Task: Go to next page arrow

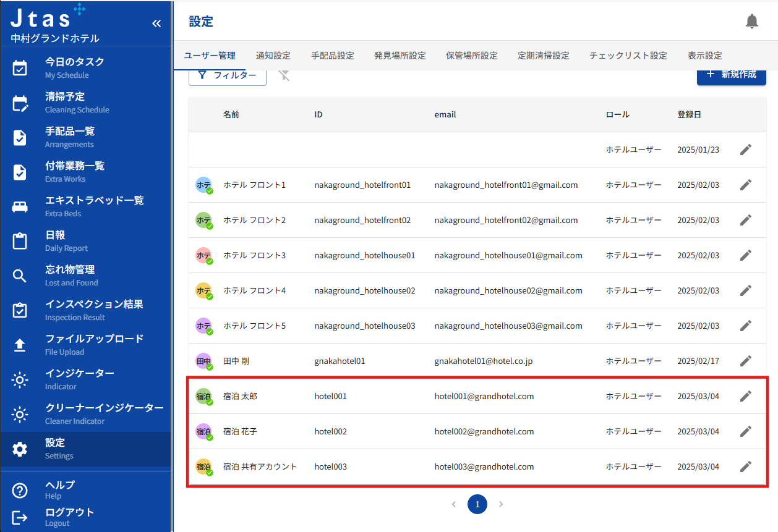Action: [x=501, y=504]
